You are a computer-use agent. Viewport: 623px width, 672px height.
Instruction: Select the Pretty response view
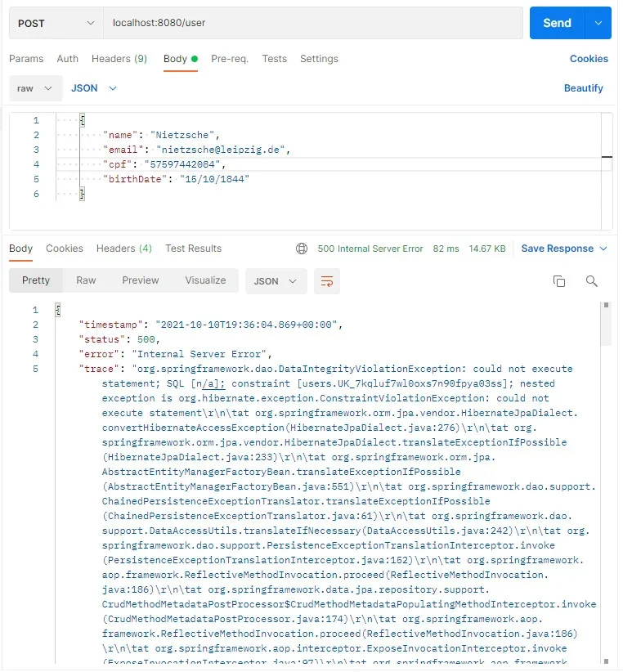pos(36,280)
